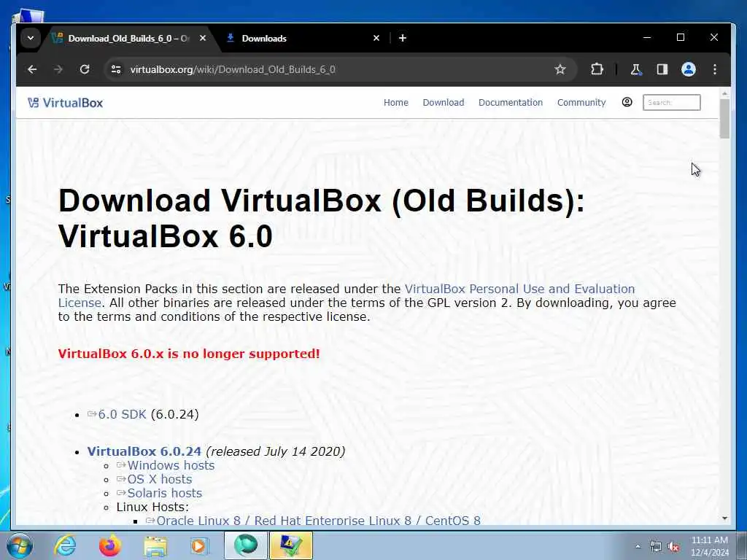Open the Home navigation link

396,102
